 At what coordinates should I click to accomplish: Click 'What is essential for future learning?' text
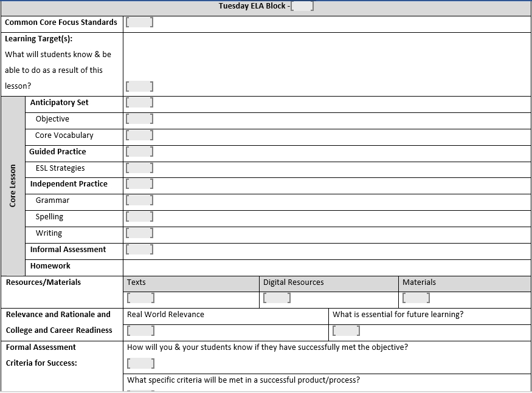tap(398, 314)
